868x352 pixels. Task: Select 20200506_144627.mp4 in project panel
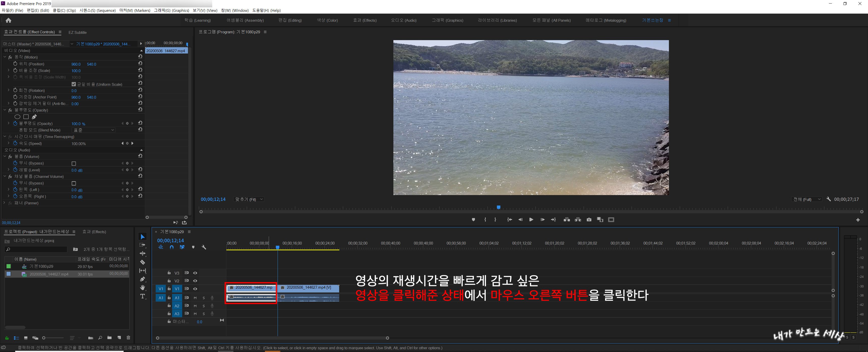[x=49, y=274]
